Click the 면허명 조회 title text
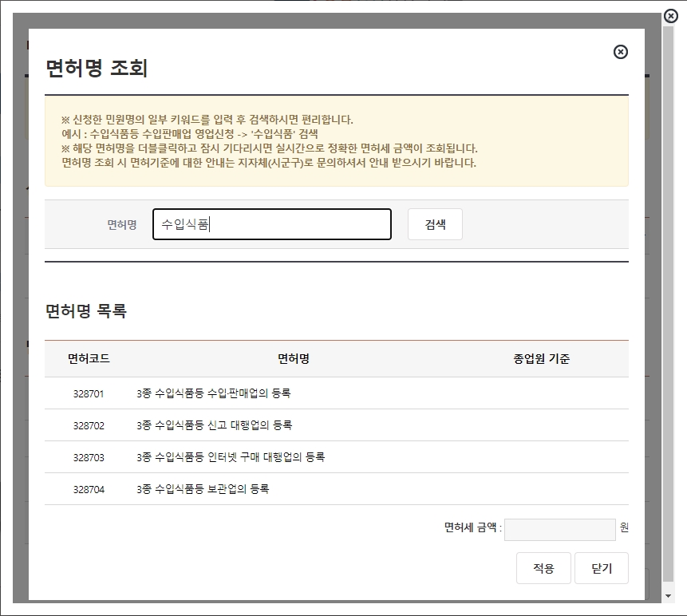Screen dimensions: 687x616 click(x=97, y=68)
